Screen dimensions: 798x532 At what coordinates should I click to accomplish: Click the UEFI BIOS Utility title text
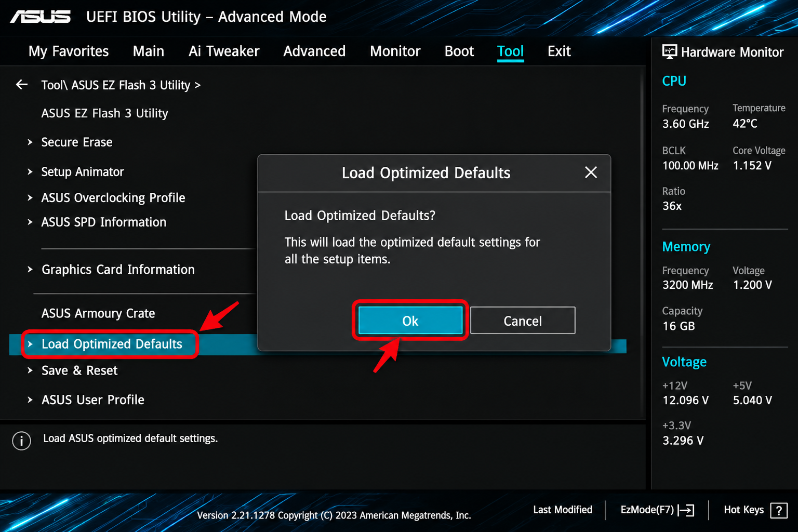pyautogui.click(x=206, y=17)
